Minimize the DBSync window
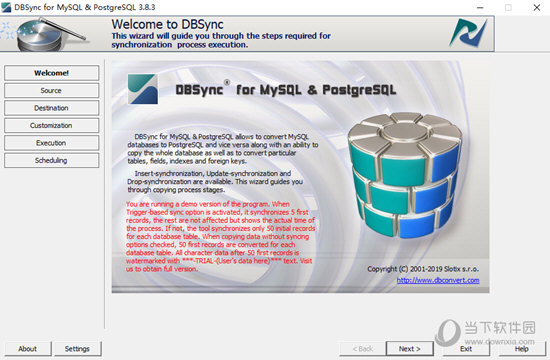 [480, 7]
